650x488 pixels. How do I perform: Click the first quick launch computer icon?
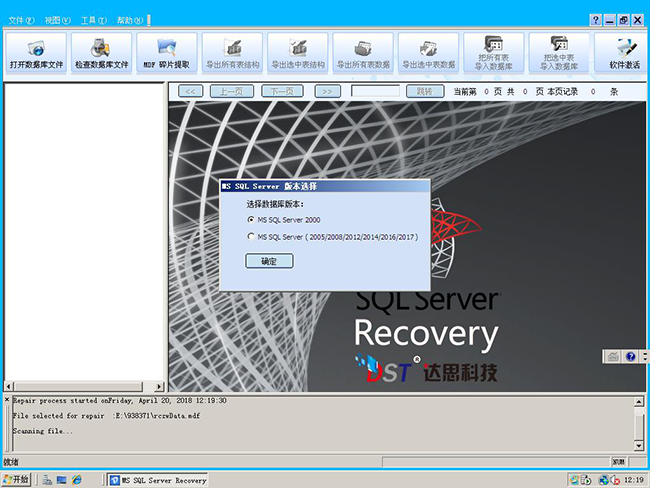click(x=47, y=480)
